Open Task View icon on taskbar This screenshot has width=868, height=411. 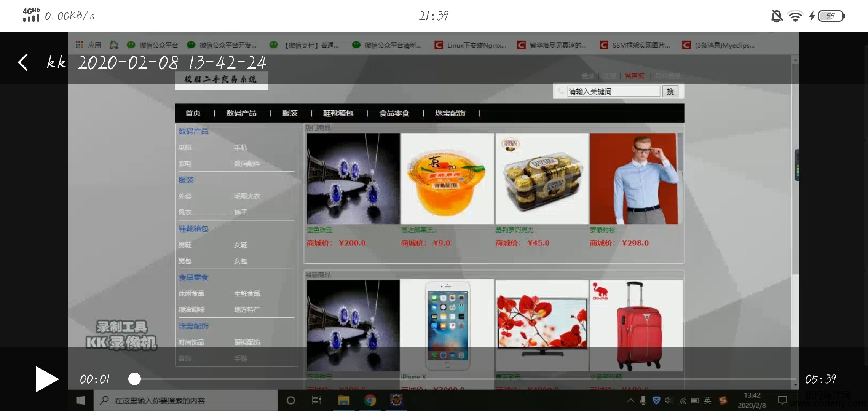pos(316,400)
